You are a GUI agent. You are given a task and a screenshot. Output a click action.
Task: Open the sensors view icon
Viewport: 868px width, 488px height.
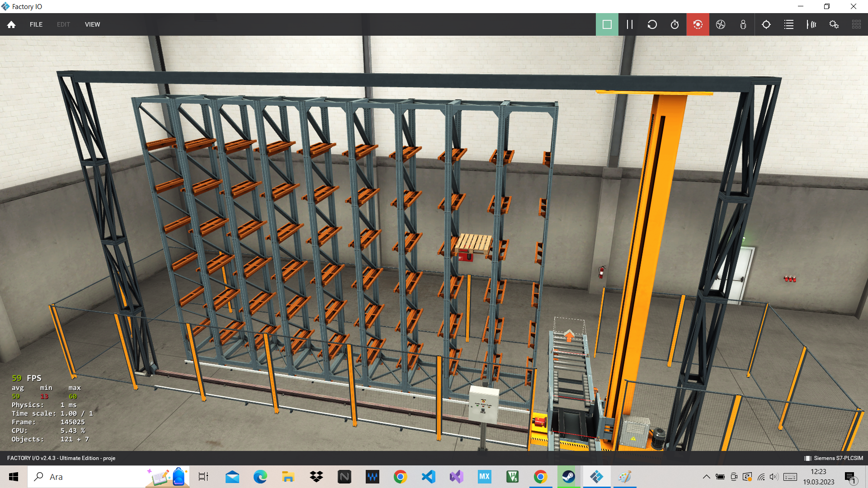(x=811, y=24)
